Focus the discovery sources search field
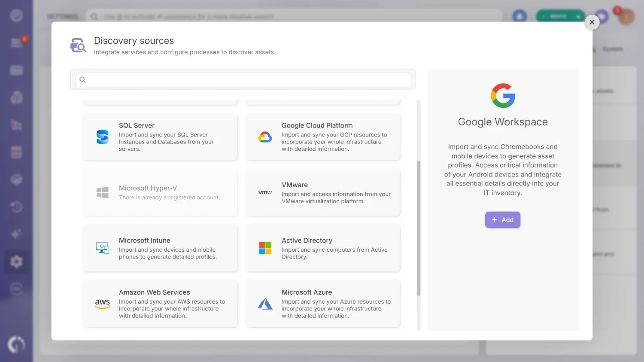The width and height of the screenshot is (644, 362). pyautogui.click(x=243, y=80)
